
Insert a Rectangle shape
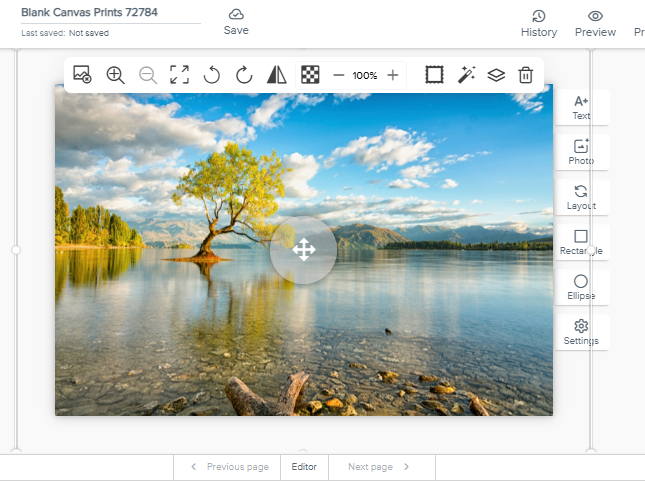[581, 242]
